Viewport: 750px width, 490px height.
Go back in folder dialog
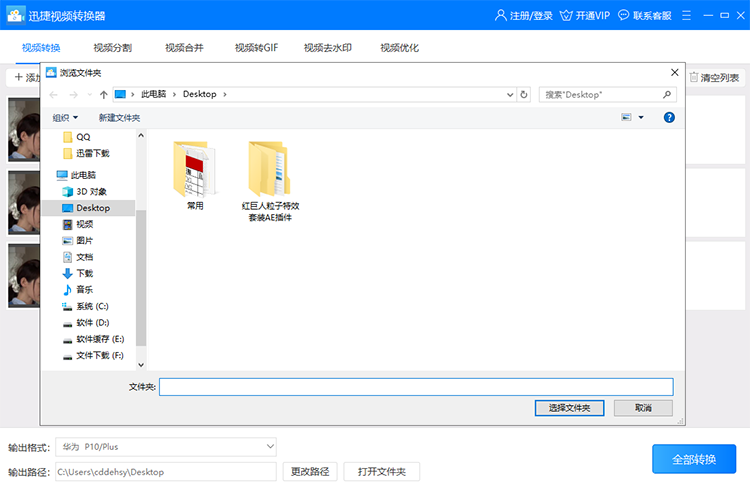54,95
